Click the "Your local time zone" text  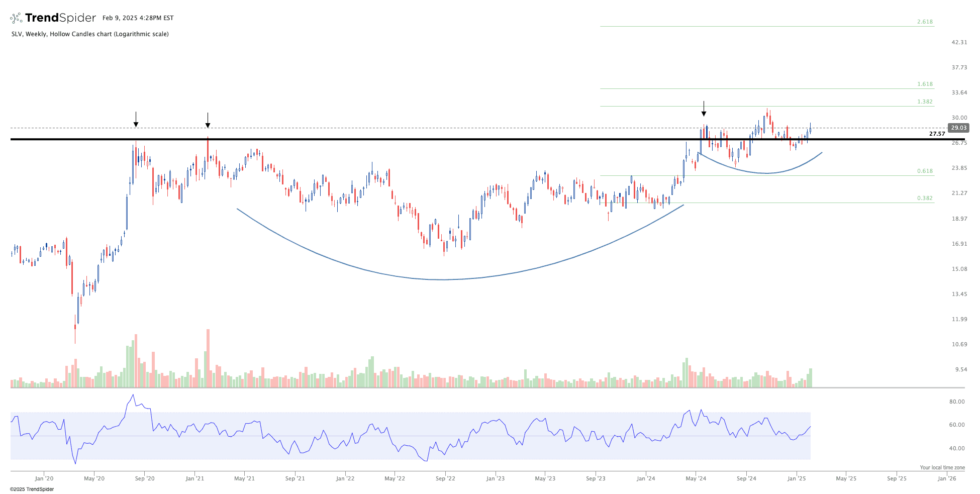pos(942,467)
